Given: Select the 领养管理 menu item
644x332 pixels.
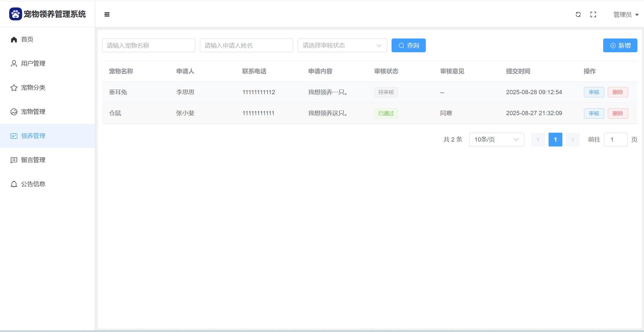Looking at the screenshot, I should tap(33, 136).
